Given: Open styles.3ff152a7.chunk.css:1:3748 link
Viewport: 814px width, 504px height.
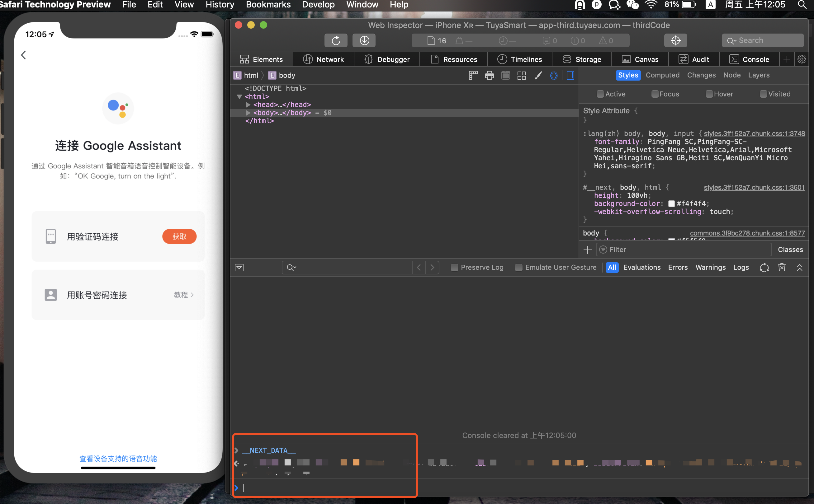Looking at the screenshot, I should point(754,134).
